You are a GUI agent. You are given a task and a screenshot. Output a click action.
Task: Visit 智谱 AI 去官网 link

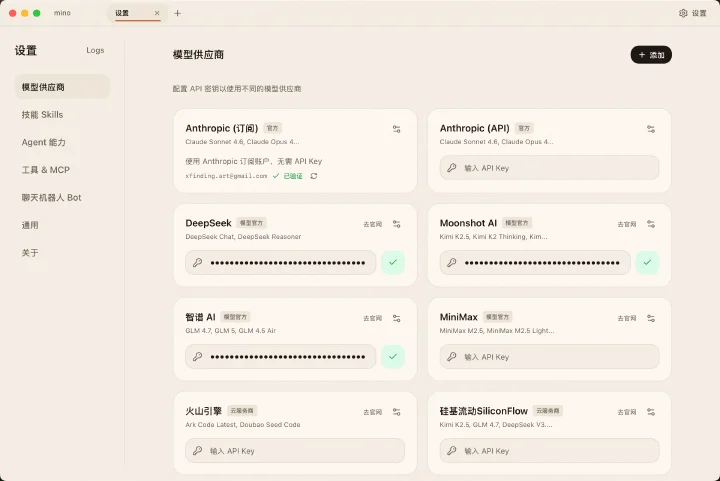372,319
